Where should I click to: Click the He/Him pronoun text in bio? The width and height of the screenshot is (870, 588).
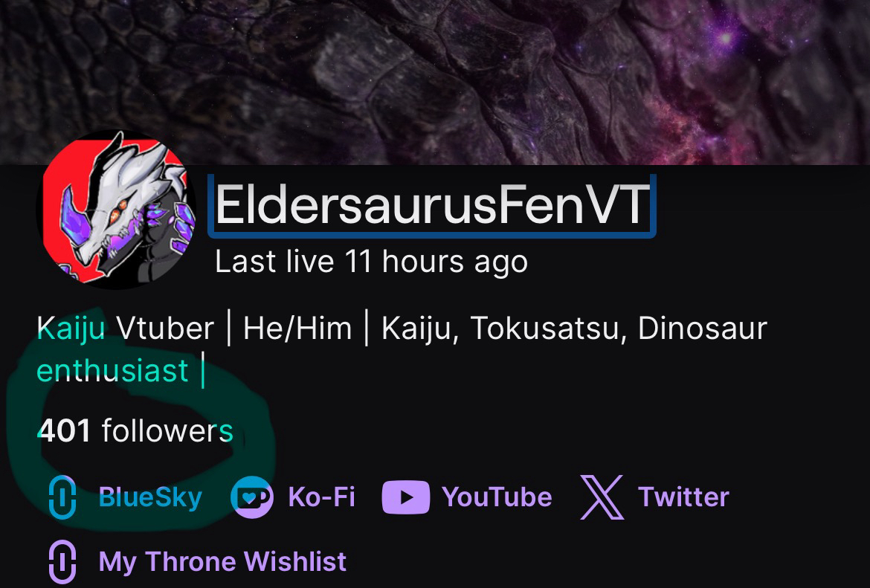click(x=297, y=329)
